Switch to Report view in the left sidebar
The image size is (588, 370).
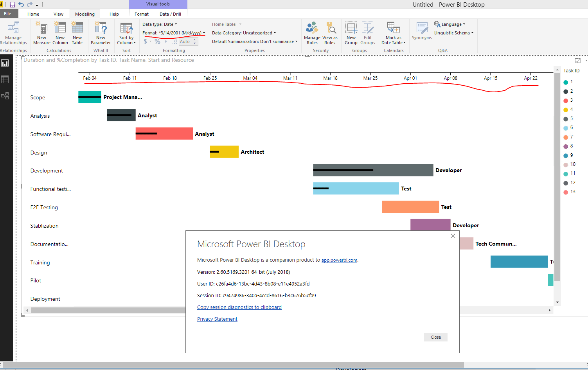click(x=5, y=63)
